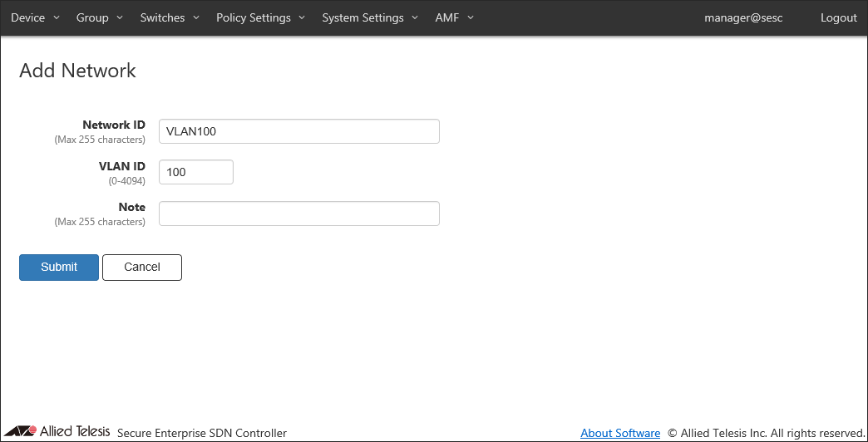Image resolution: width=868 pixels, height=442 pixels.
Task: Click the Network ID label
Action: (113, 125)
